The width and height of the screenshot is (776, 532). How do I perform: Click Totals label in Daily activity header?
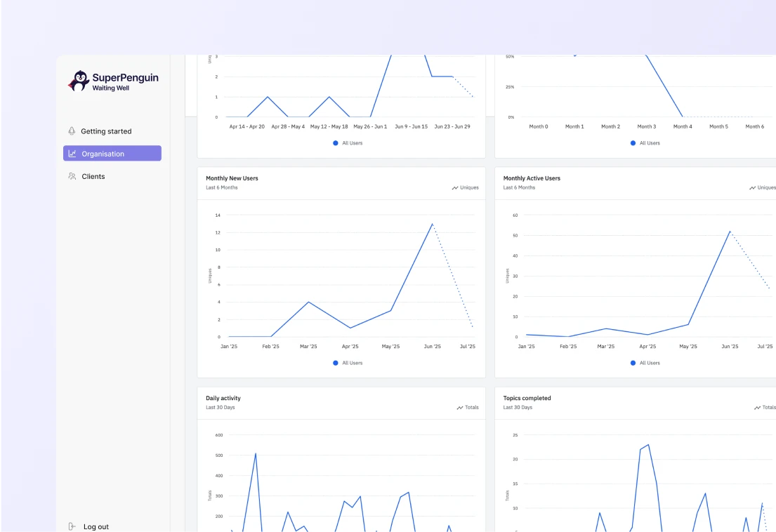click(x=472, y=407)
